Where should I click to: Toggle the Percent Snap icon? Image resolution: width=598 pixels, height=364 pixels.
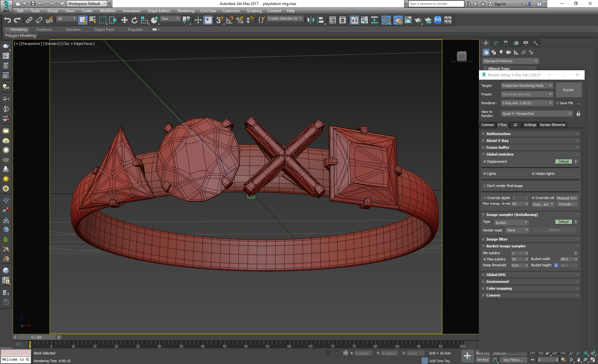coord(240,20)
